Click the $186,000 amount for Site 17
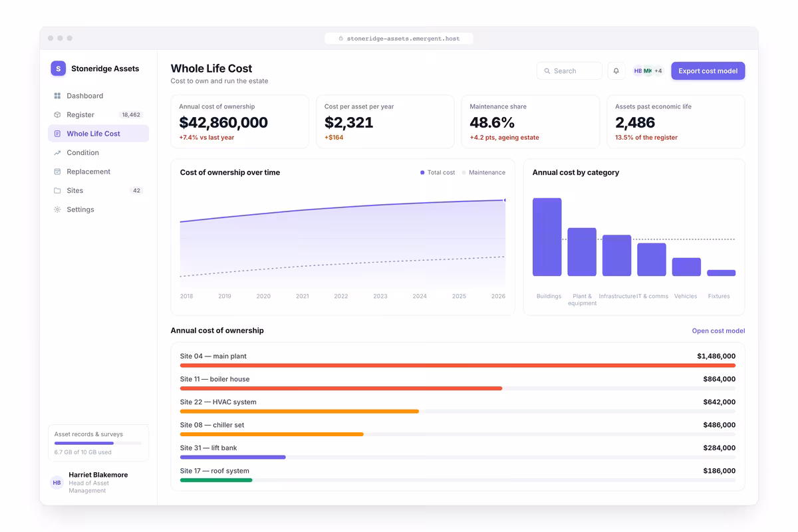798x532 pixels. coord(720,471)
